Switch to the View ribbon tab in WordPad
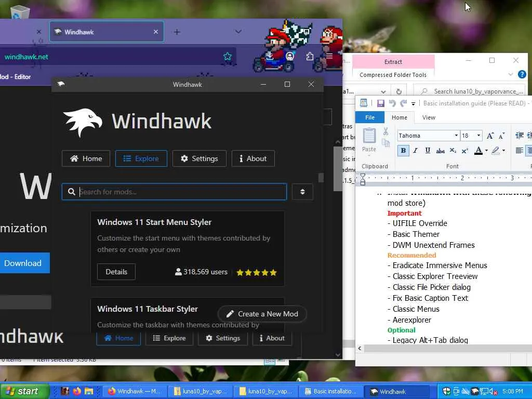 (x=429, y=117)
